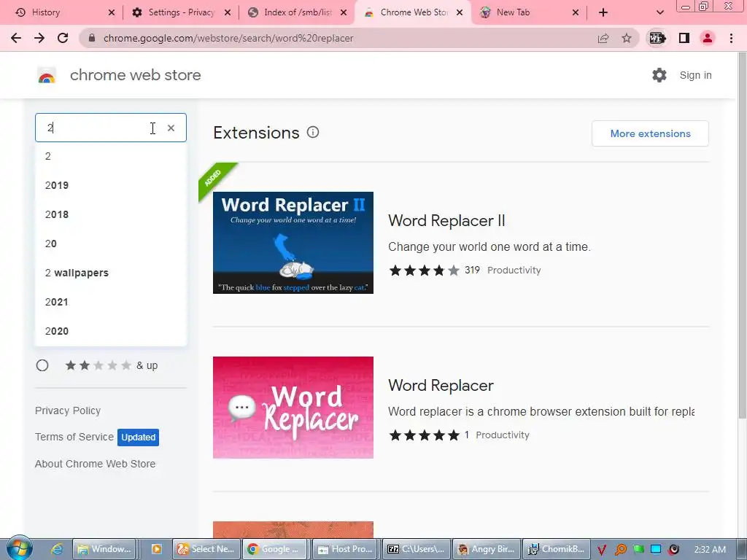Viewport: 747px width, 560px height.
Task: Close the Chrome Web Store tab
Action: point(460,12)
